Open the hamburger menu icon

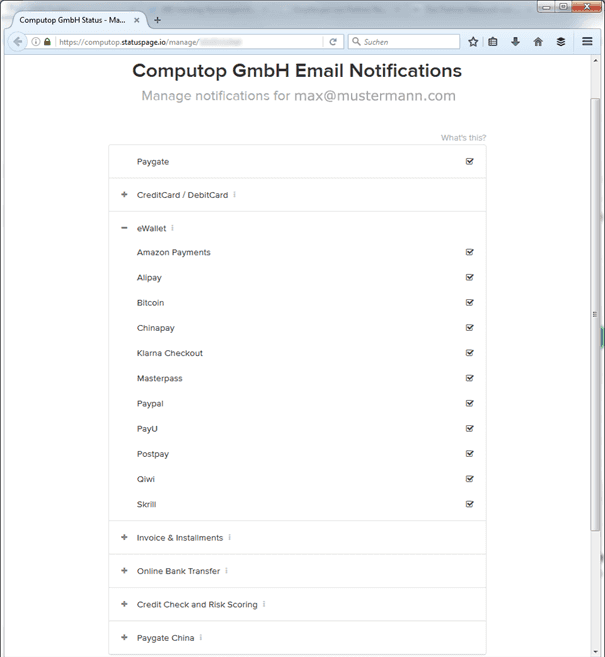pyautogui.click(x=588, y=42)
